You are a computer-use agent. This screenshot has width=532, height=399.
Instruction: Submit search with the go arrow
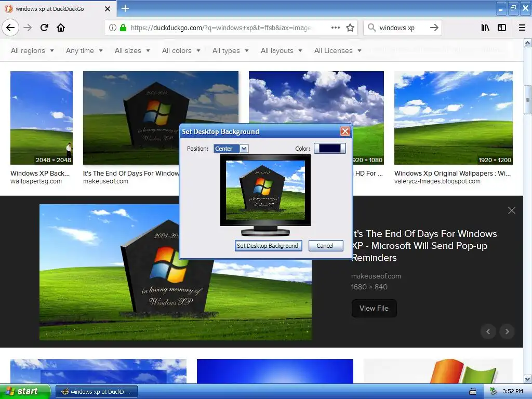click(x=434, y=28)
